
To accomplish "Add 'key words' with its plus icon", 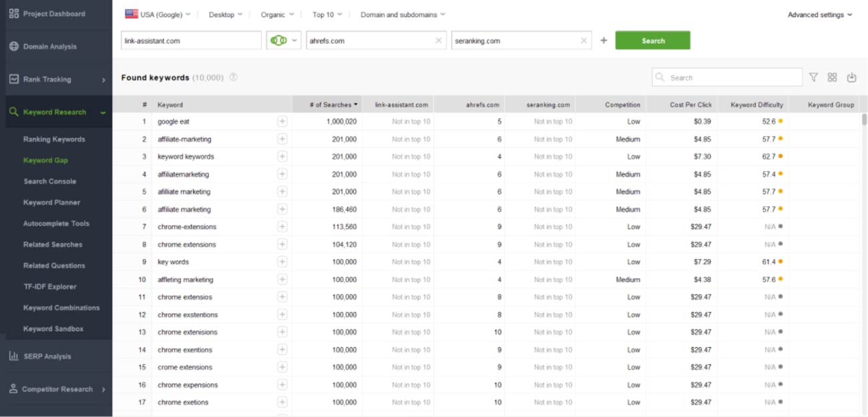I will [x=282, y=262].
